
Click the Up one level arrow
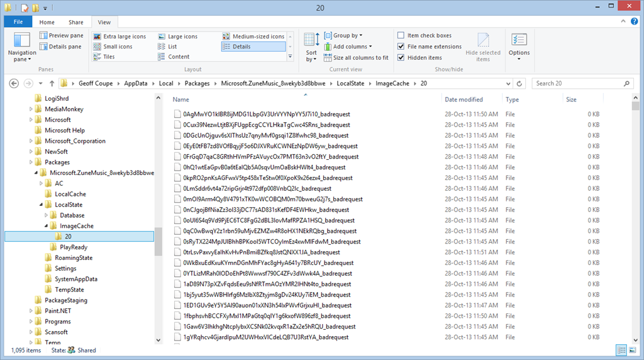pos(52,83)
